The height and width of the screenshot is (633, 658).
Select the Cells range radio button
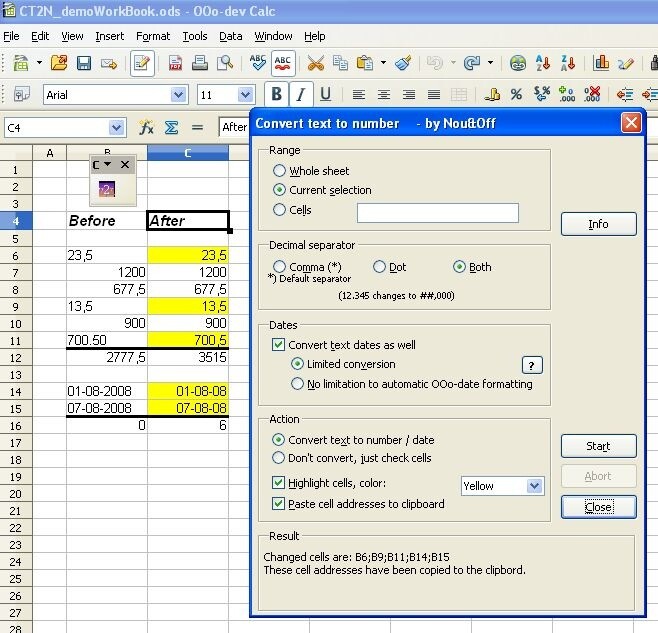[292, 209]
